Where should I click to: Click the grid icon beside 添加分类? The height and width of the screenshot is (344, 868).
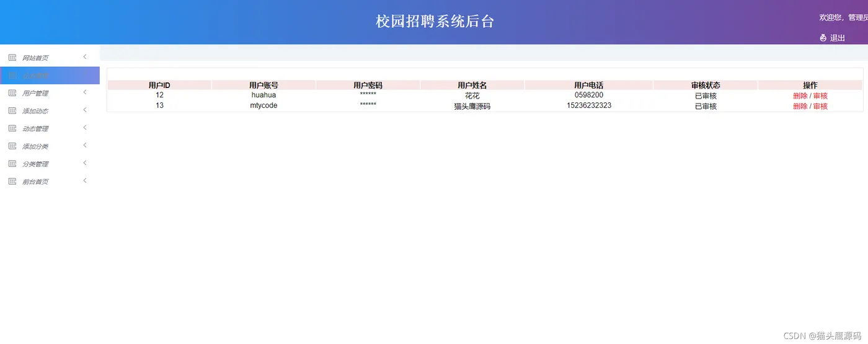[12, 146]
